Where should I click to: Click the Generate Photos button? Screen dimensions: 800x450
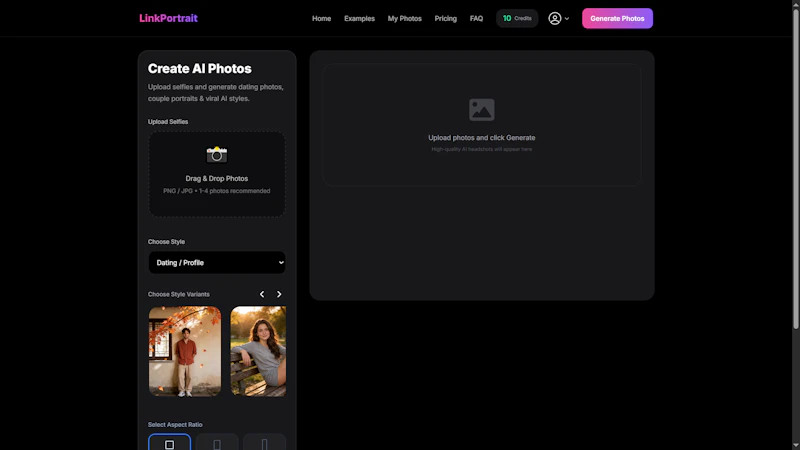click(x=617, y=18)
